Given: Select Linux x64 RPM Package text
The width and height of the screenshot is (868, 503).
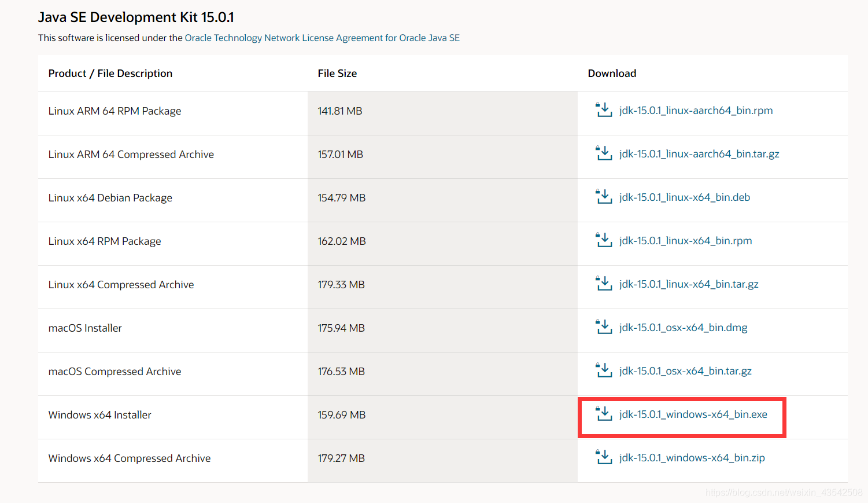Looking at the screenshot, I should pyautogui.click(x=105, y=241).
